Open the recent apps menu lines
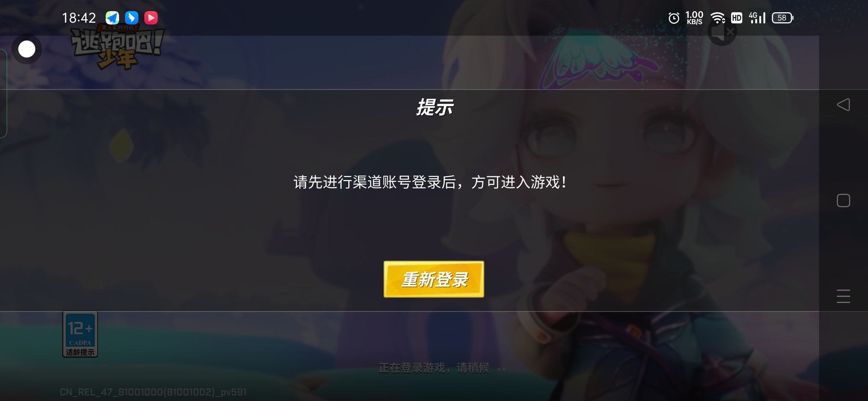 point(843,296)
